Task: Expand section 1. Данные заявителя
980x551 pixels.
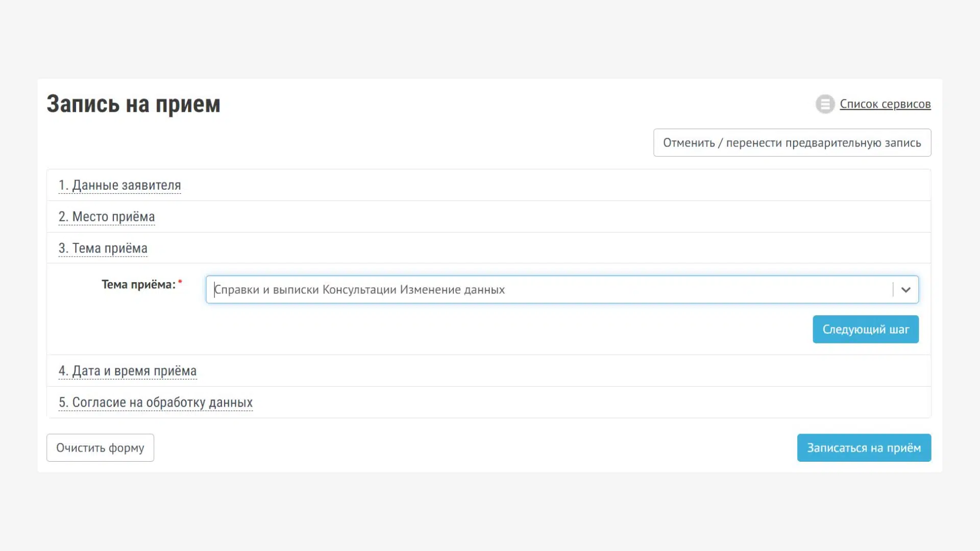Action: coord(119,185)
